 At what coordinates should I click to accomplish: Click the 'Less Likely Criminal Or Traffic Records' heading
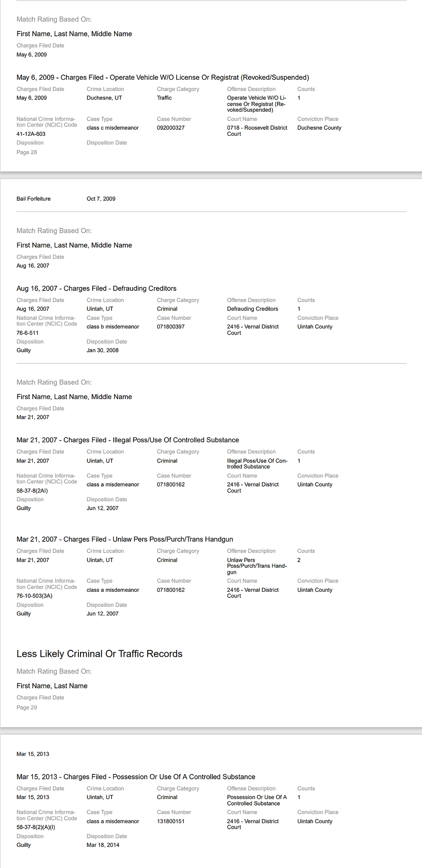tap(99, 654)
